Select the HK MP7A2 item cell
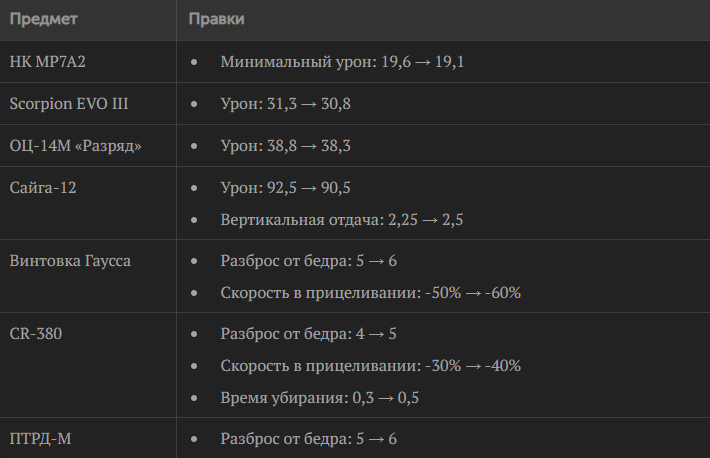 coord(54,62)
